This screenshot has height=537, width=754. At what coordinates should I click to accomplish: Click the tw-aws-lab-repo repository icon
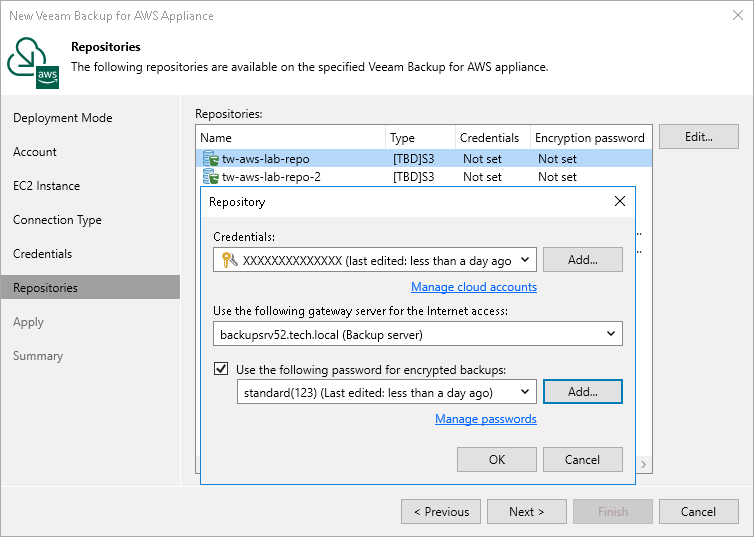(x=210, y=158)
